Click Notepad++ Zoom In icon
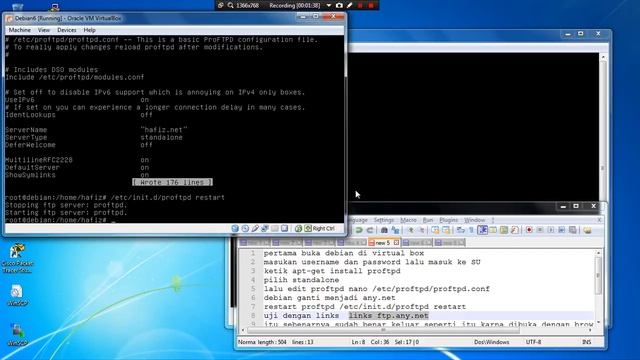This screenshot has height=360, width=640. coord(411,230)
